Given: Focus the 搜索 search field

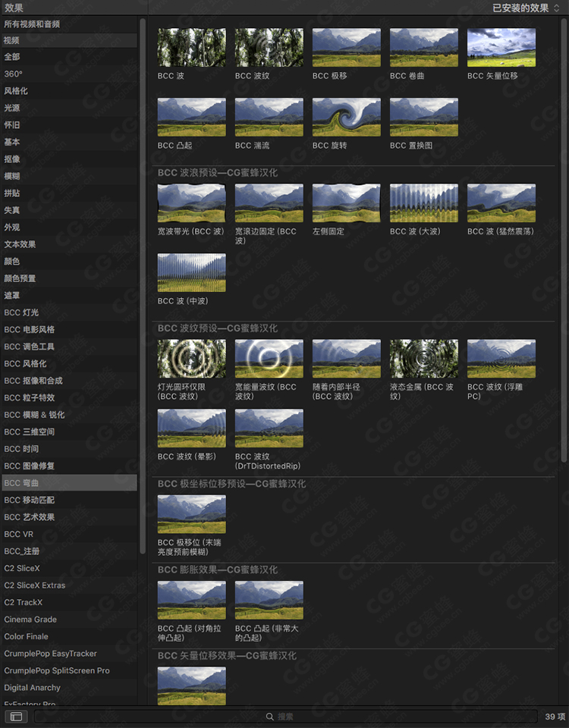Looking at the screenshot, I should 286,717.
